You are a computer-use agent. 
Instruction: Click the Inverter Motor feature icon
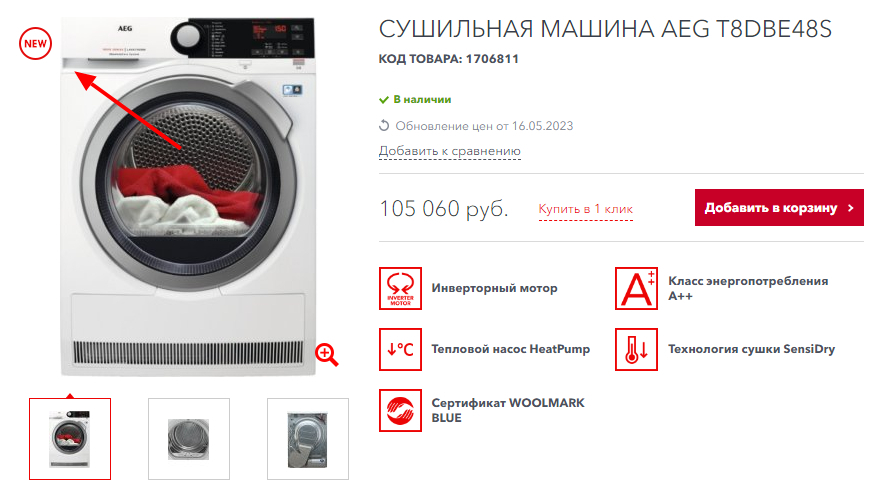pos(400,288)
